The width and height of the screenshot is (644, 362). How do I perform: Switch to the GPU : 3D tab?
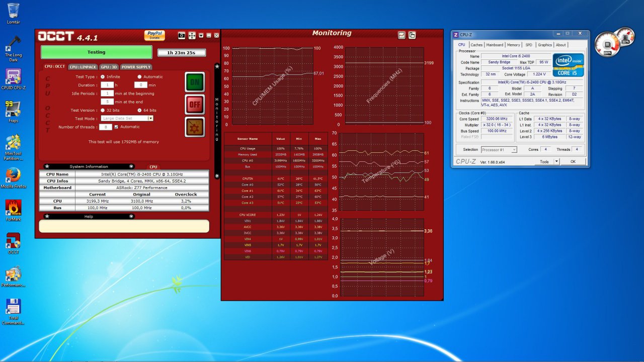click(109, 67)
